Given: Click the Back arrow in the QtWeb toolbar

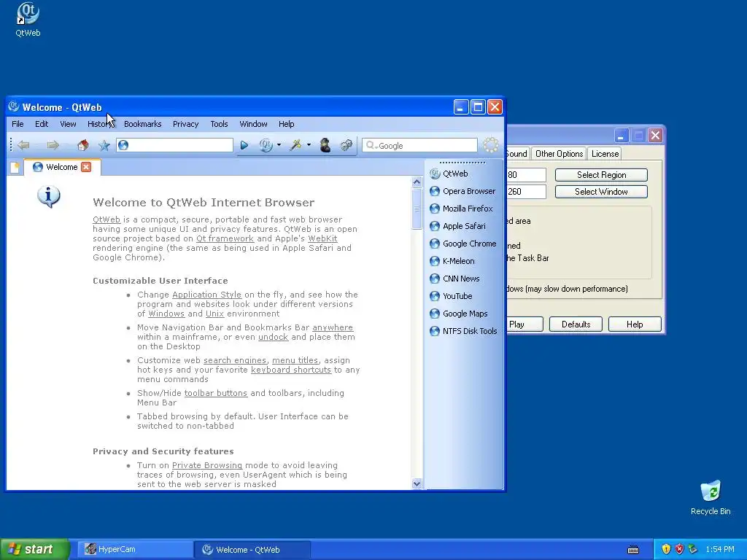Looking at the screenshot, I should [x=23, y=145].
